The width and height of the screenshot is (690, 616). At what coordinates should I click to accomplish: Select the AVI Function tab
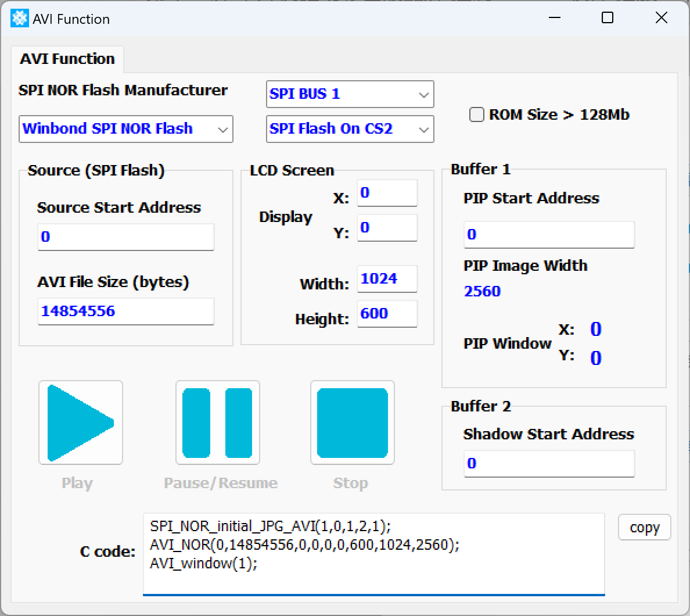click(67, 59)
